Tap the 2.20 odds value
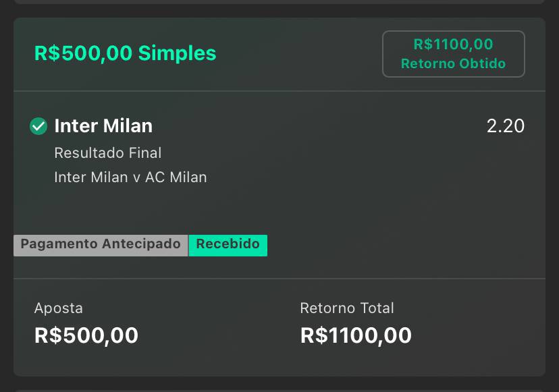 click(x=506, y=125)
